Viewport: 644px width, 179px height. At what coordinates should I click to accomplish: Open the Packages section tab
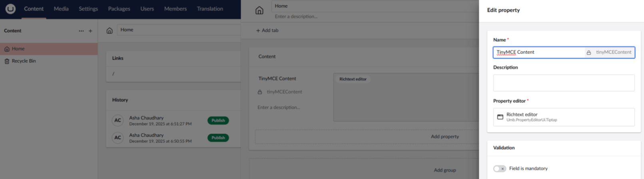tap(119, 9)
